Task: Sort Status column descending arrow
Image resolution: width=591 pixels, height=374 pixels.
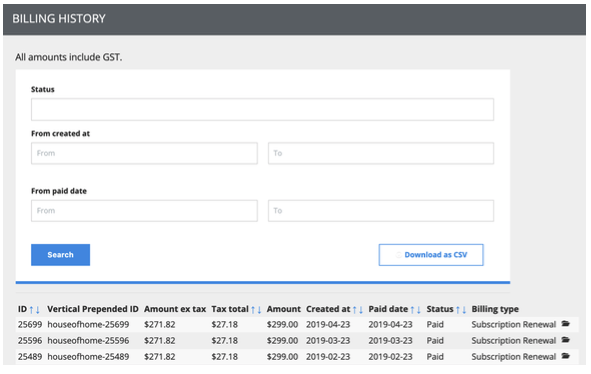Action: coord(464,310)
